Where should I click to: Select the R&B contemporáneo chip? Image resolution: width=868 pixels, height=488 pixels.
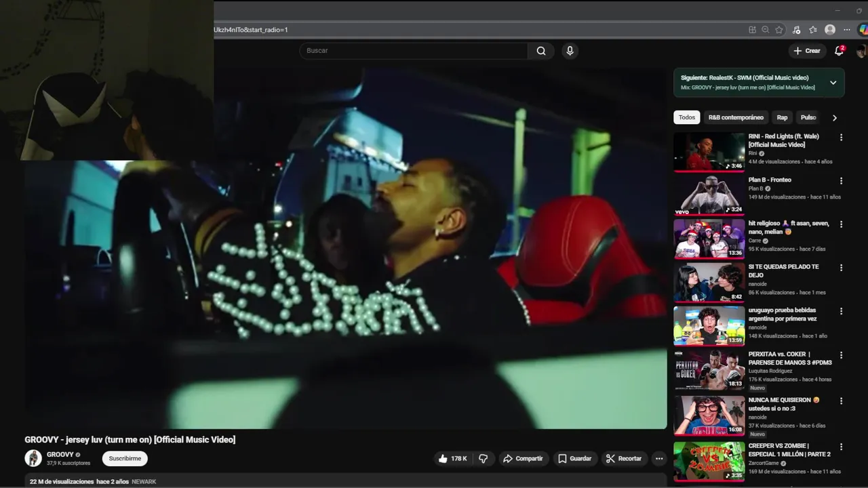click(x=736, y=117)
